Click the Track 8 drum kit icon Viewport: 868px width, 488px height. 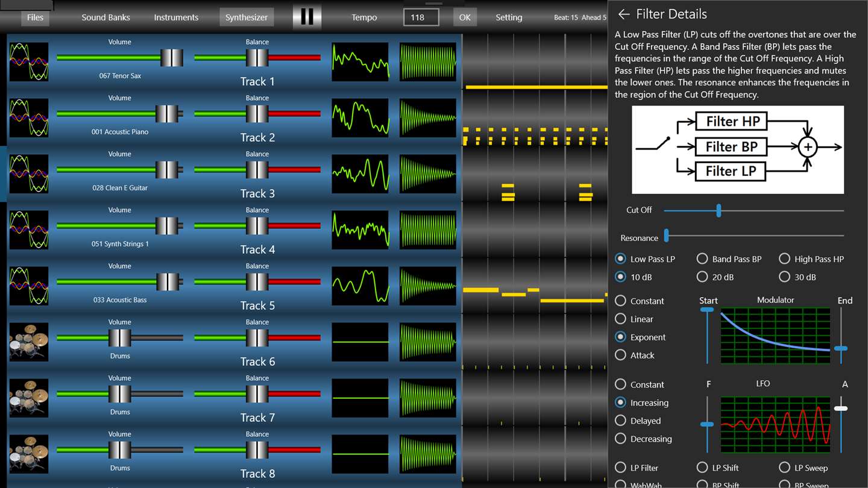tap(29, 454)
